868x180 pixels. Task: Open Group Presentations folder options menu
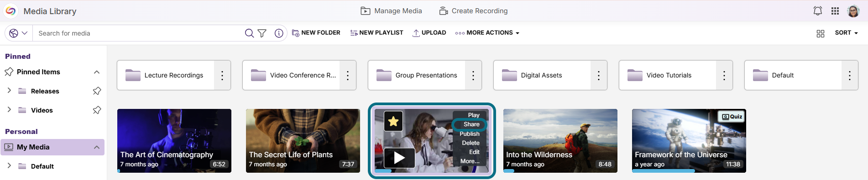pos(473,75)
